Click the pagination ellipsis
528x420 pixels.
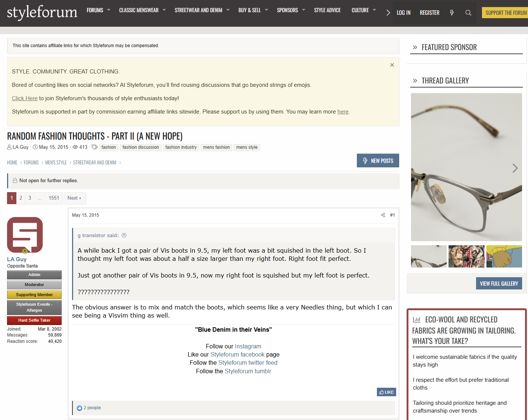pos(40,198)
